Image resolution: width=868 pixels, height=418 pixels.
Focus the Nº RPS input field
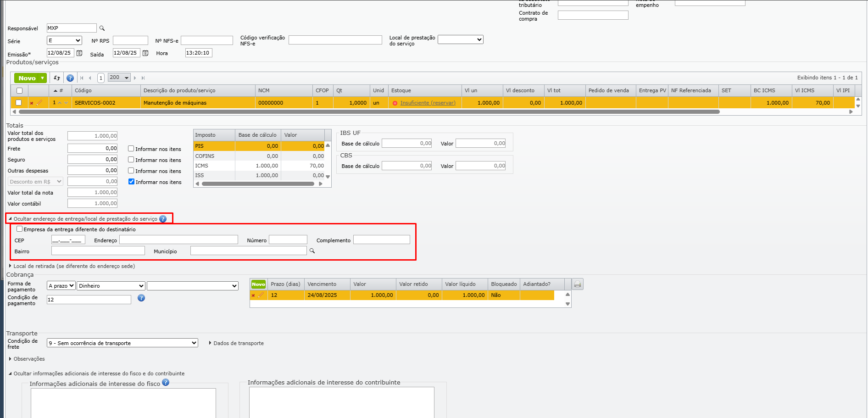tap(130, 40)
